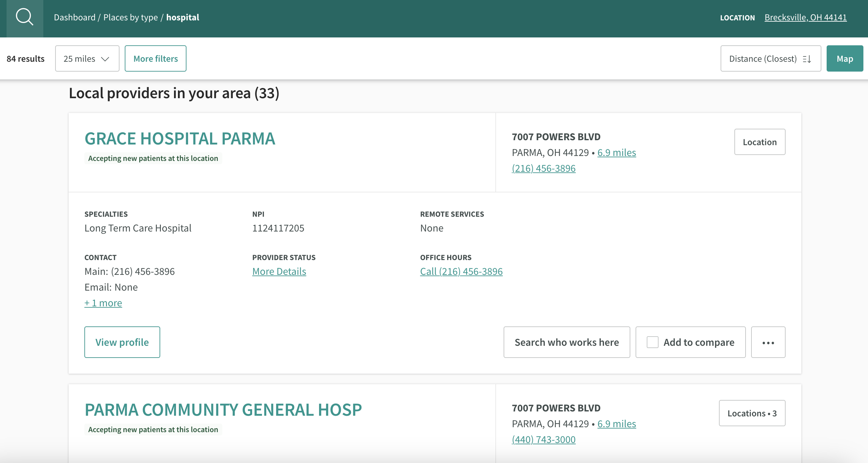Click 6.9 miles link for Parma Community General

pos(616,424)
